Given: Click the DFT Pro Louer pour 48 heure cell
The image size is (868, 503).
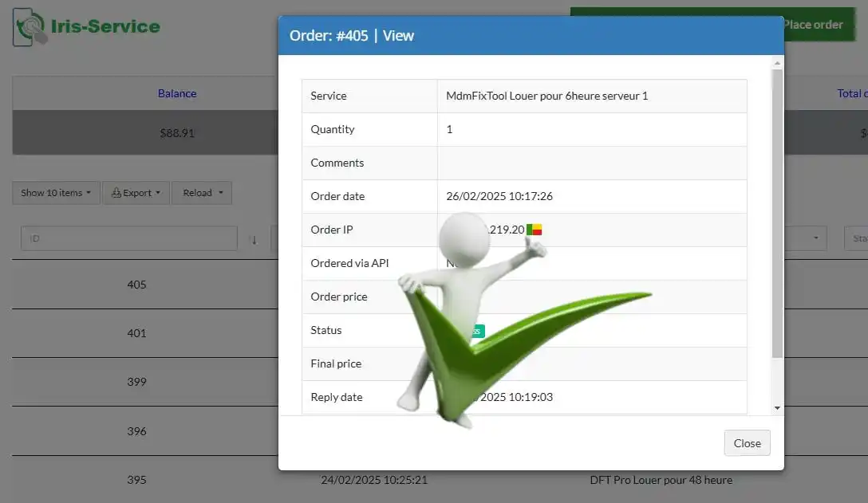Looking at the screenshot, I should point(661,480).
